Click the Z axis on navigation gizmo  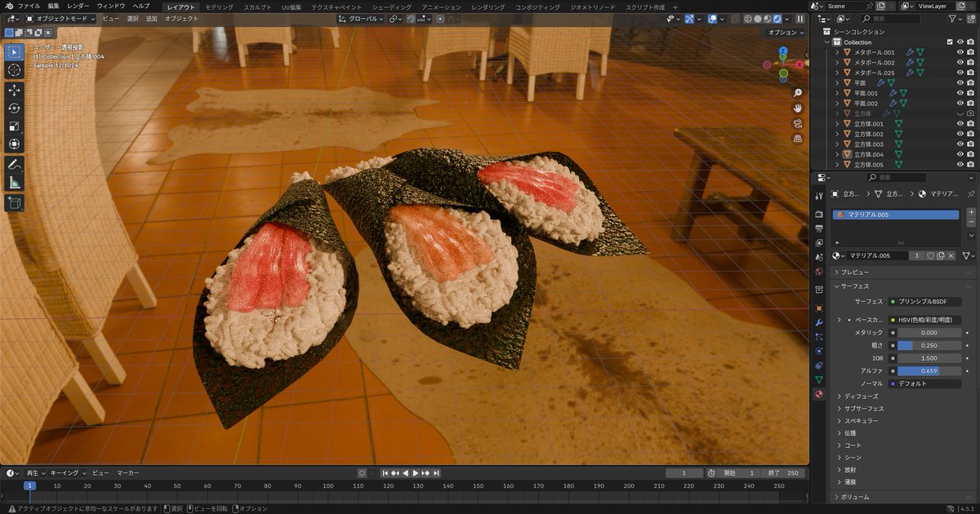[x=782, y=51]
